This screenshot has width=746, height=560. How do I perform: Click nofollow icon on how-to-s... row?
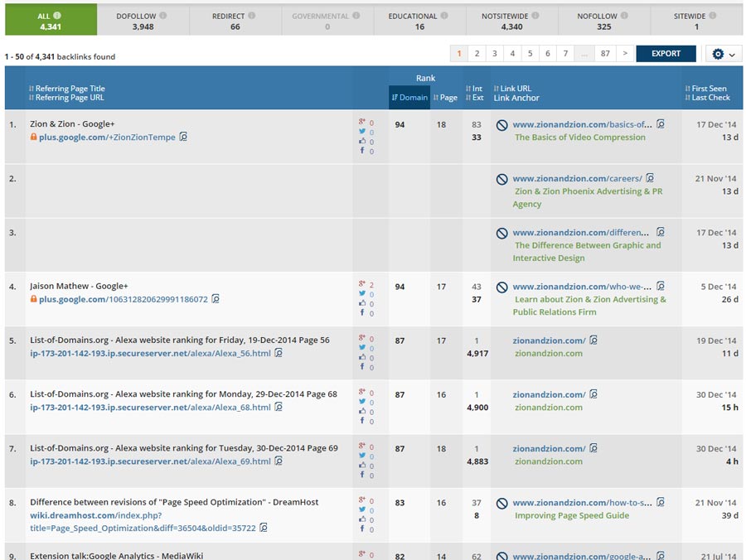[x=502, y=504]
